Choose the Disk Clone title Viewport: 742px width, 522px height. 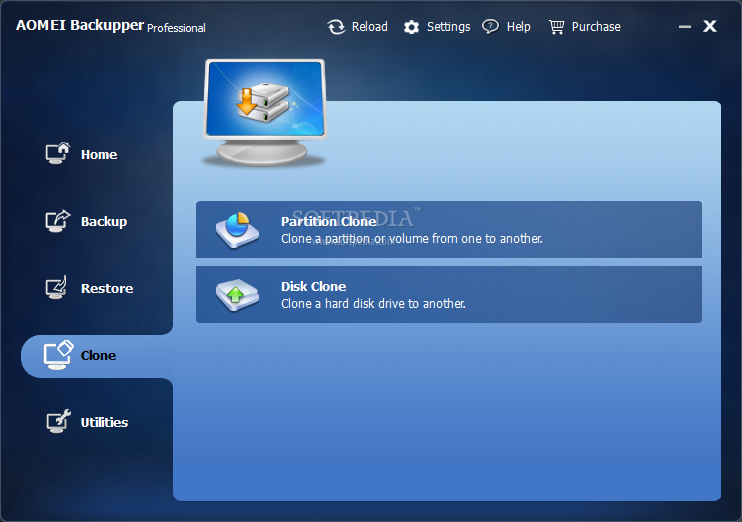click(x=314, y=286)
